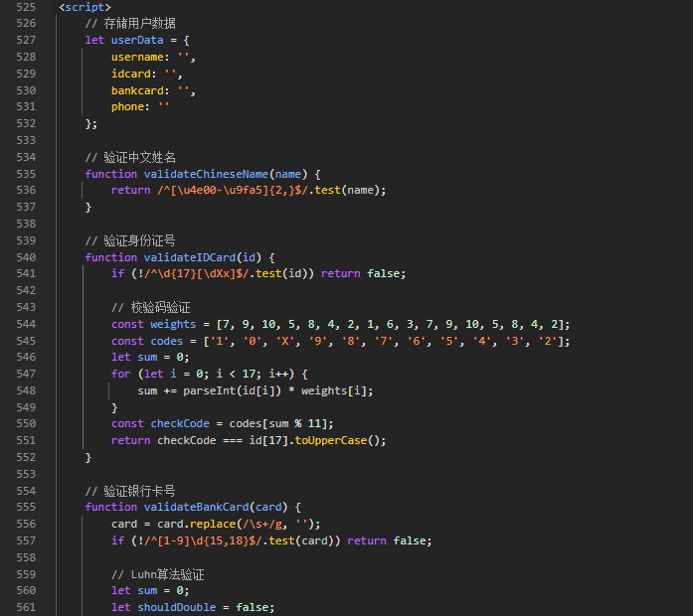Click the comment '// Luhn算法验证'
693x616 pixels.
158,574
